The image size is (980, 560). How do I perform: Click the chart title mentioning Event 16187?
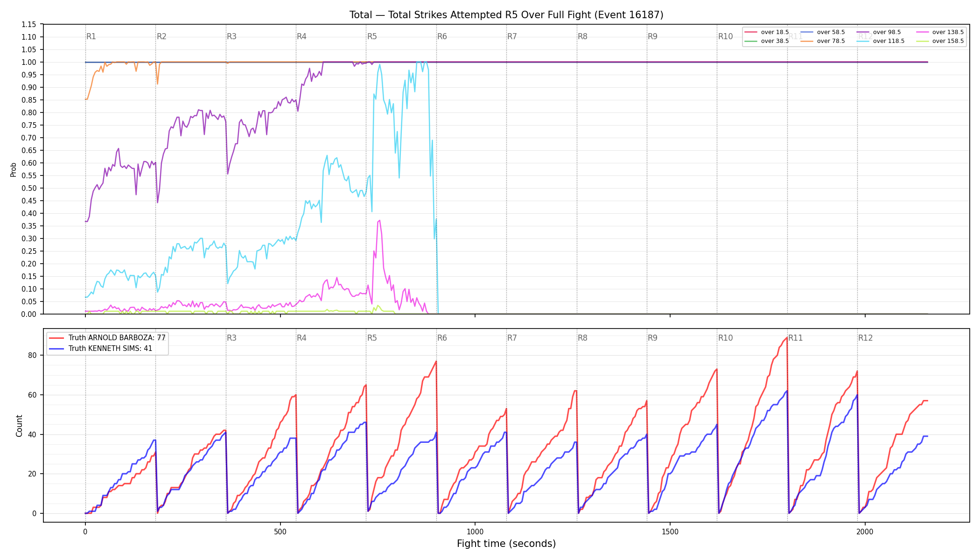[506, 15]
